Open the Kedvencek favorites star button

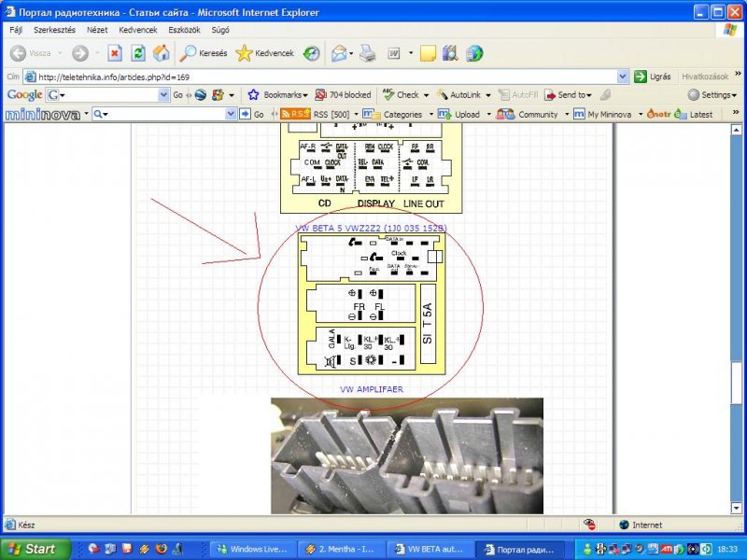(265, 53)
